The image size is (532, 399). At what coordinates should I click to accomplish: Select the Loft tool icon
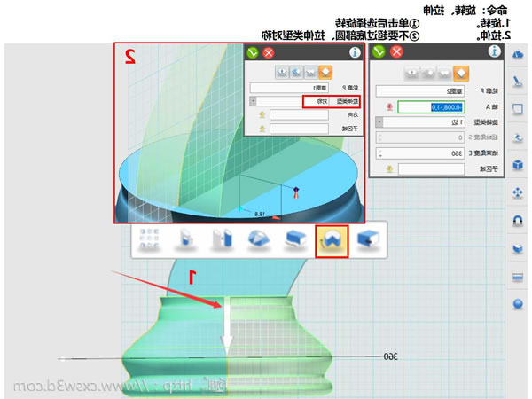[259, 240]
